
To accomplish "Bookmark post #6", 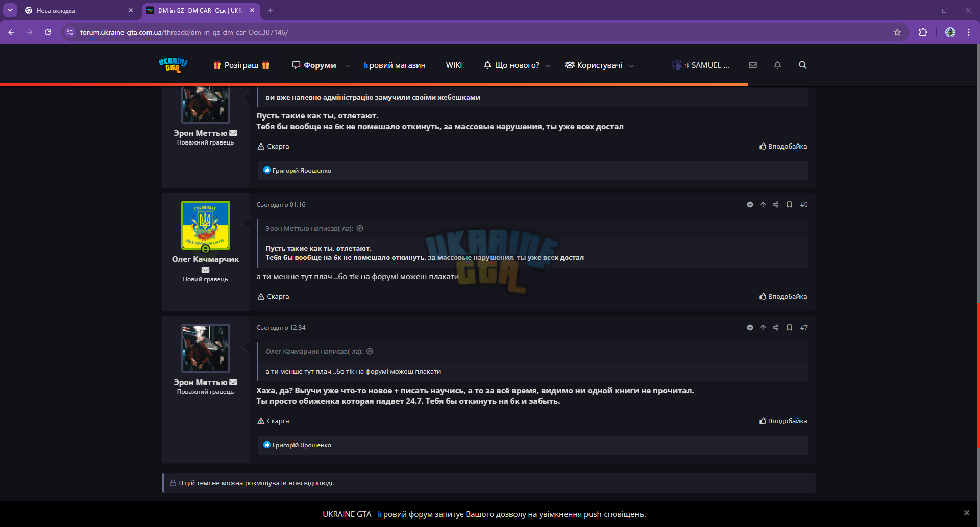I will [x=789, y=205].
